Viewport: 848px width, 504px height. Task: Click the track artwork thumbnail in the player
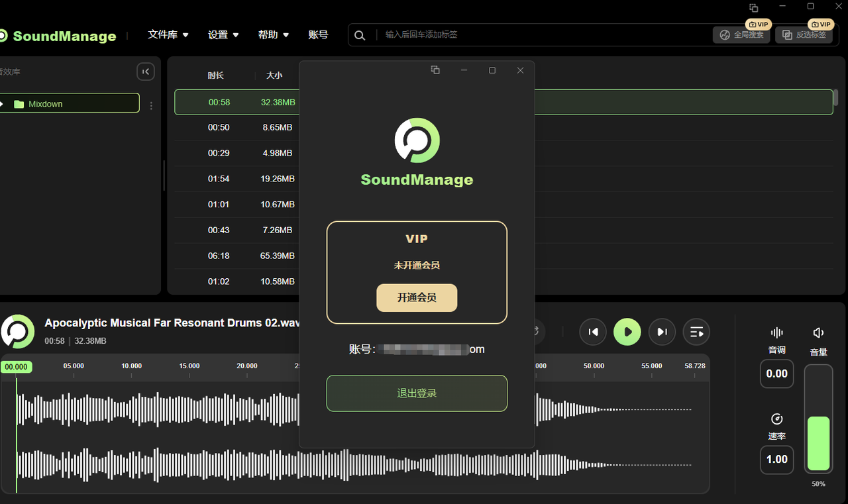pyautogui.click(x=17, y=332)
